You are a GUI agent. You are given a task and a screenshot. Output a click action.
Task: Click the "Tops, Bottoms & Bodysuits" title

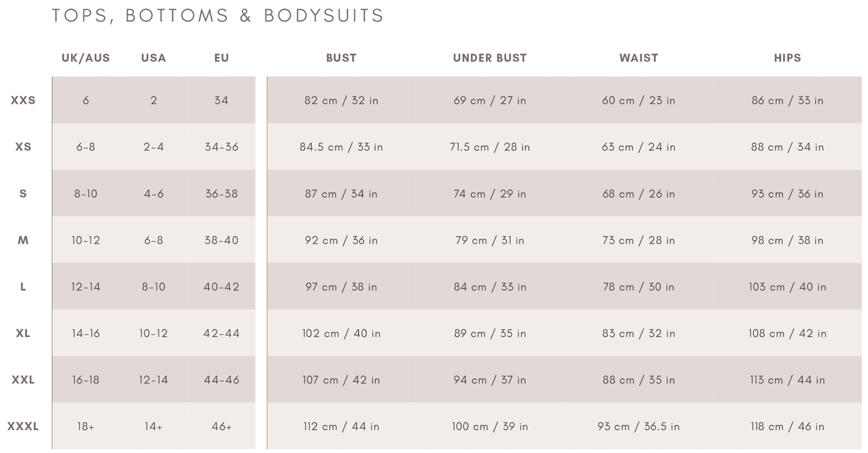pyautogui.click(x=217, y=16)
